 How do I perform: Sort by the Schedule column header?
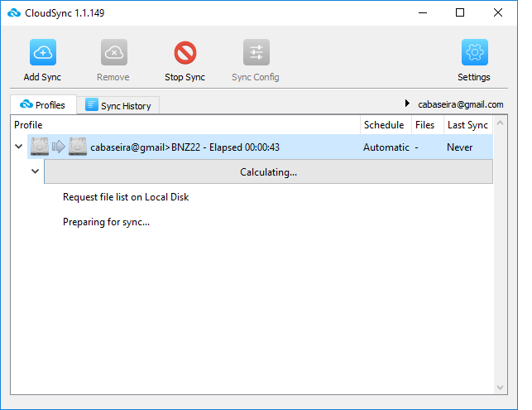(x=386, y=125)
